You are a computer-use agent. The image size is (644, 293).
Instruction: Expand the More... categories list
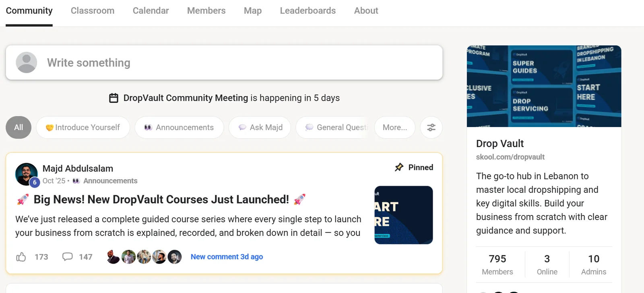click(x=395, y=127)
